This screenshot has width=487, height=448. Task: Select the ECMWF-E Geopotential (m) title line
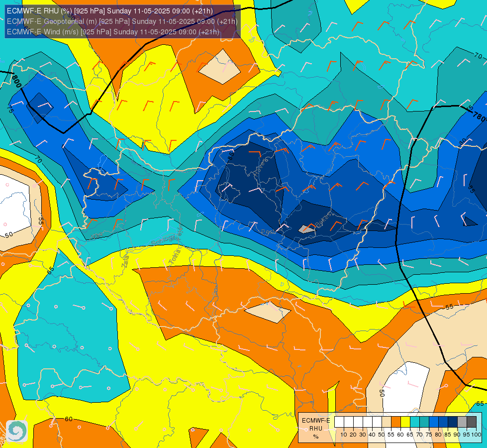(122, 21)
